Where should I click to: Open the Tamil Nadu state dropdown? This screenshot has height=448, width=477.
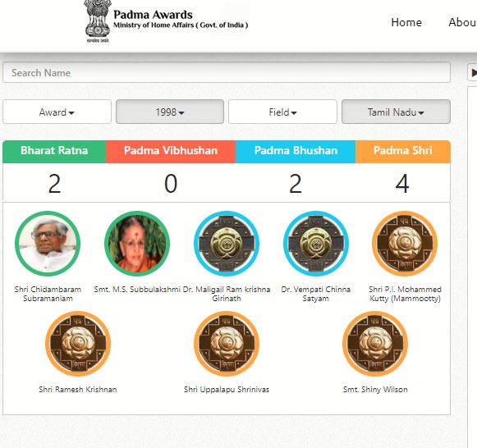tap(396, 112)
